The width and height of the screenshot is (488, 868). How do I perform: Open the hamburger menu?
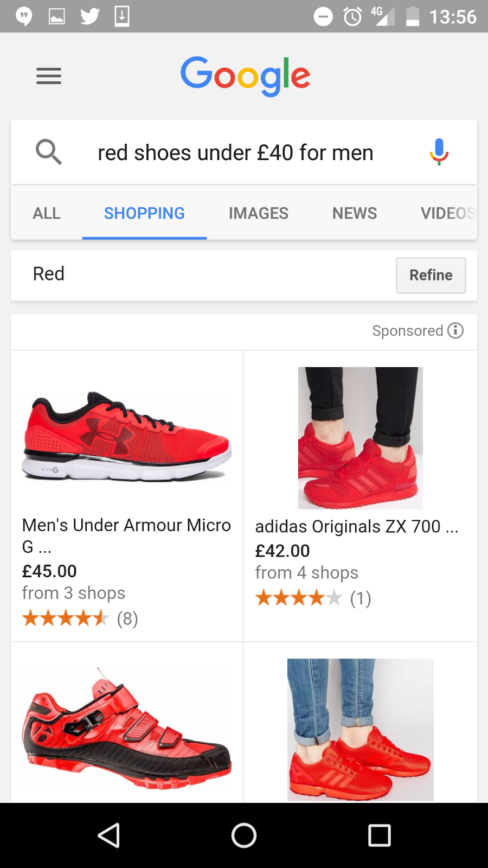48,76
